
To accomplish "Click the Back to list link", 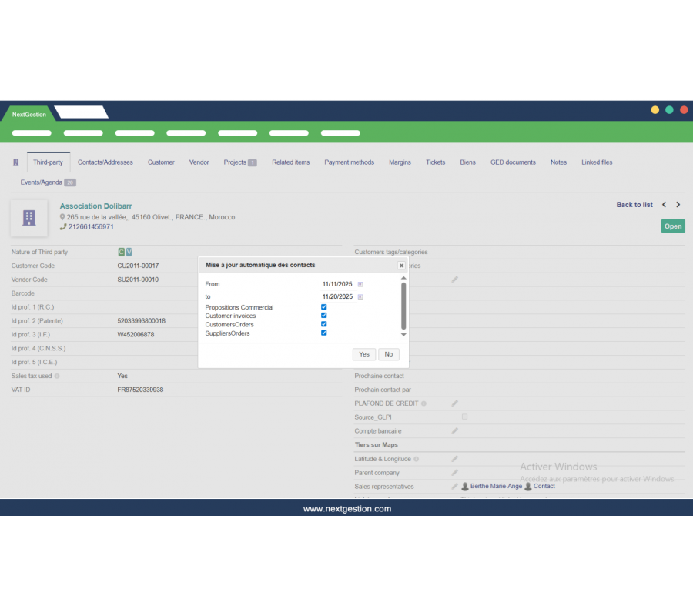I will click(x=634, y=205).
